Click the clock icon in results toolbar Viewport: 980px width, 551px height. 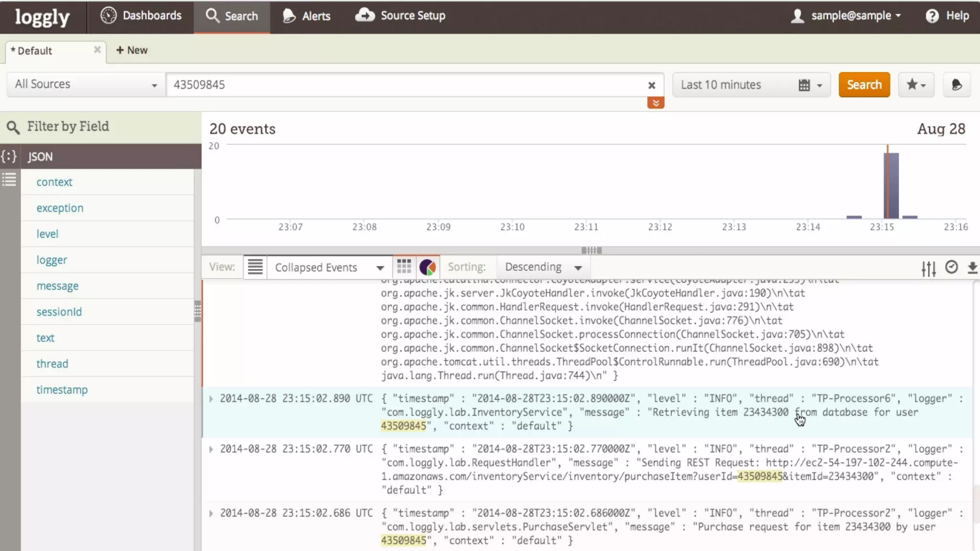(x=951, y=267)
